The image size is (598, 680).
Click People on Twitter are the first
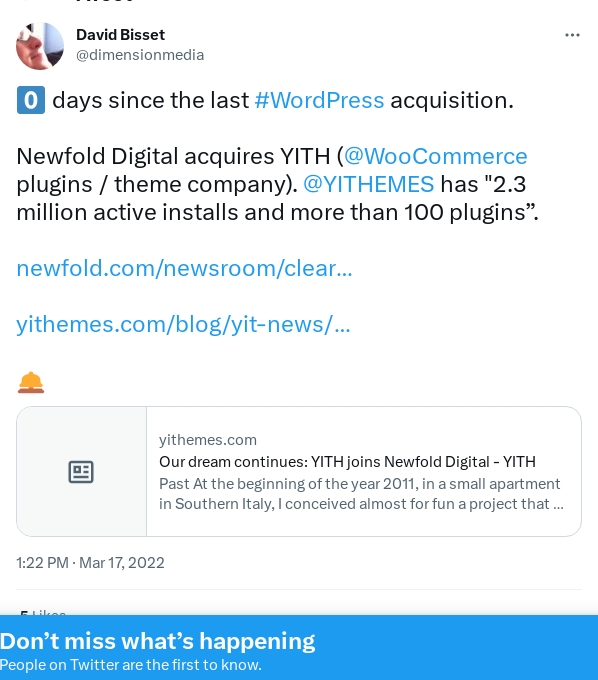(x=131, y=665)
